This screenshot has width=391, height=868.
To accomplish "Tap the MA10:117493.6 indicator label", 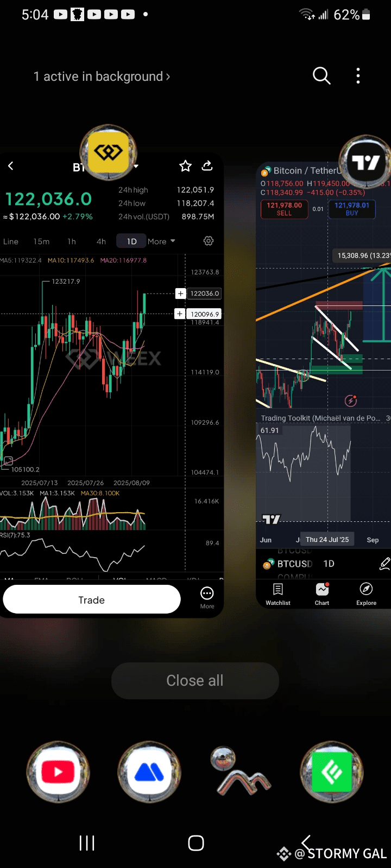I will point(71,260).
